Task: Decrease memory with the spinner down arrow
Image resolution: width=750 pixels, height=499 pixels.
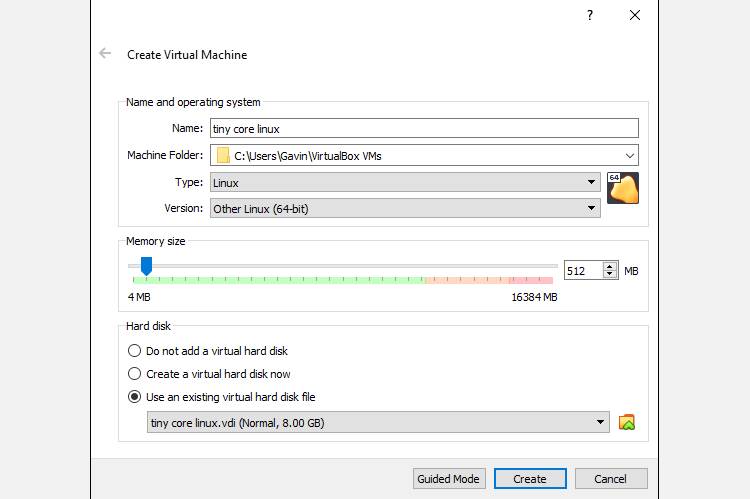Action: point(610,275)
